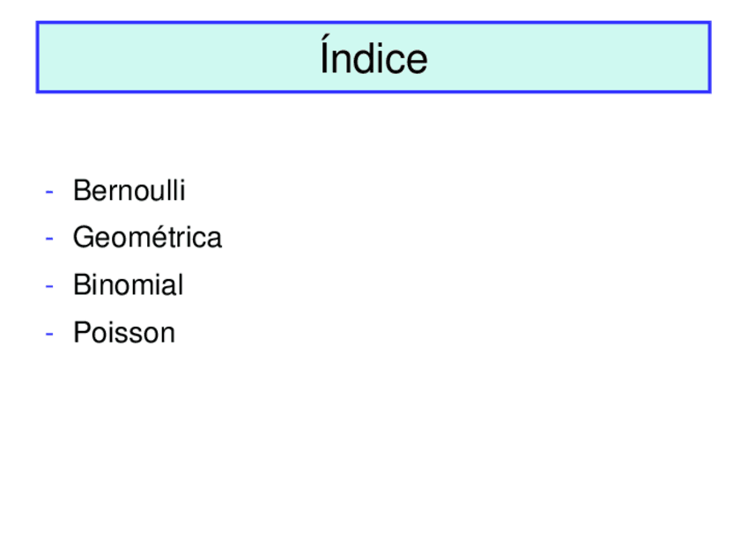Viewport: 747px width, 560px height.
Task: Select the Bernoulli index entry
Action: coord(129,190)
